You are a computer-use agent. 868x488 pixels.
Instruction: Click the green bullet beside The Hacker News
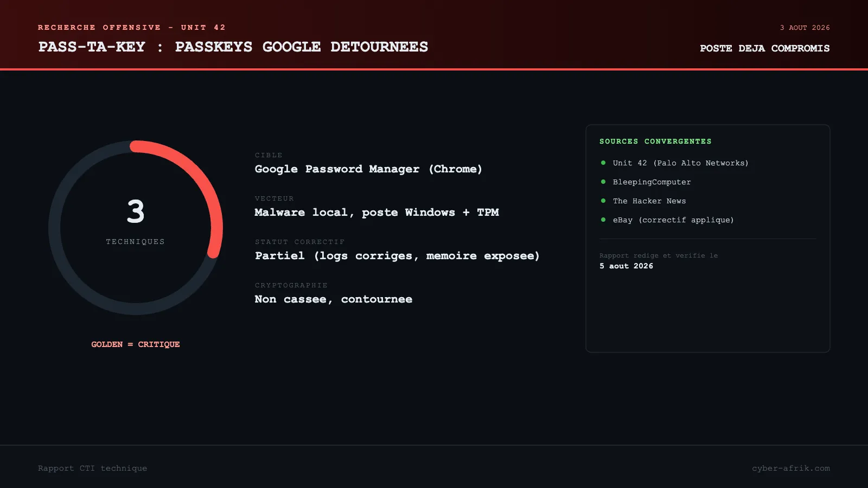pyautogui.click(x=603, y=201)
